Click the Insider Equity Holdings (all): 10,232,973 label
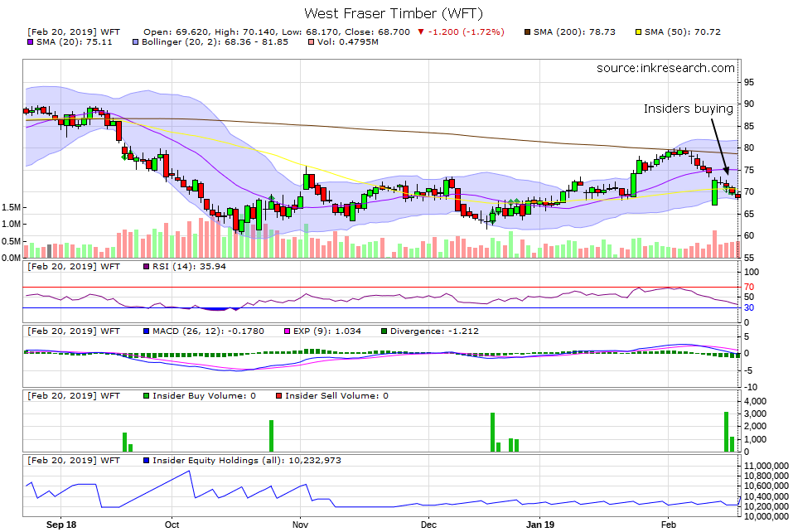The width and height of the screenshot is (793, 532). click(x=247, y=461)
